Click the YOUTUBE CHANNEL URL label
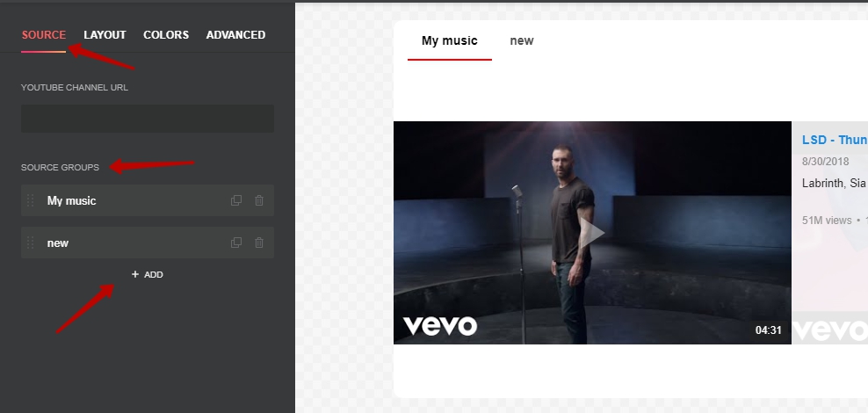Viewport: 868px width, 413px height. coord(74,88)
